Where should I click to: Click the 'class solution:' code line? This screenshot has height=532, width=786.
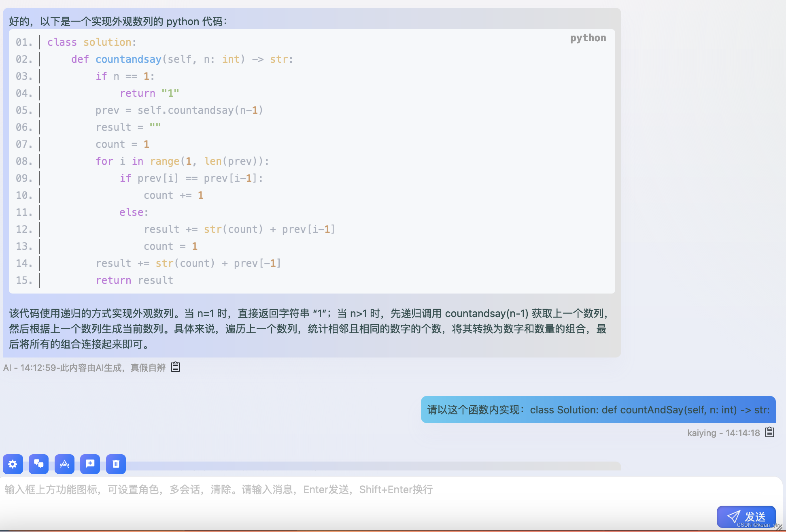[92, 42]
